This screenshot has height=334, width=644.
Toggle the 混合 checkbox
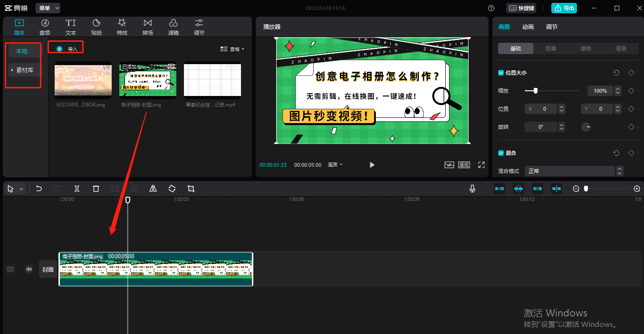coord(500,153)
